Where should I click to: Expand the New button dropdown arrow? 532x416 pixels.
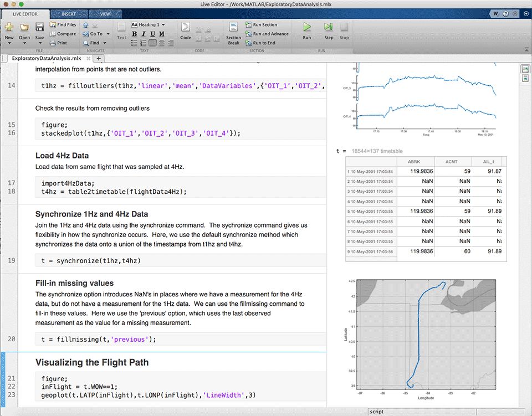point(8,42)
